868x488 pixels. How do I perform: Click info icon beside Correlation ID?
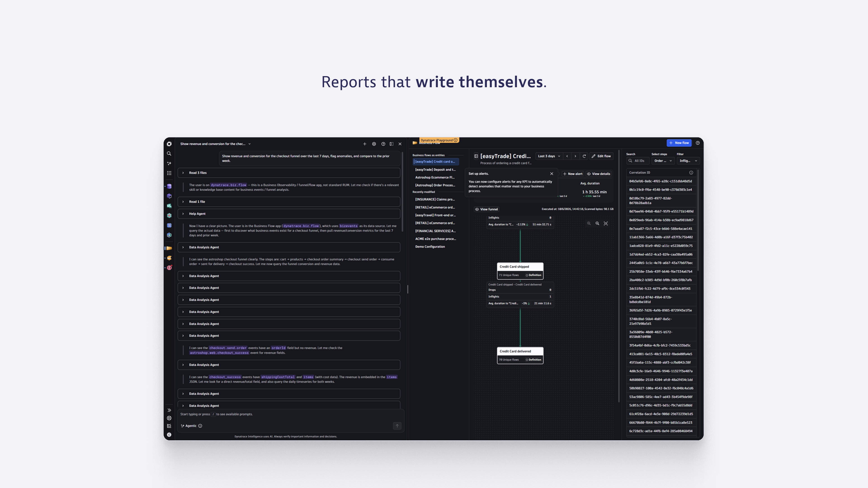click(x=691, y=172)
